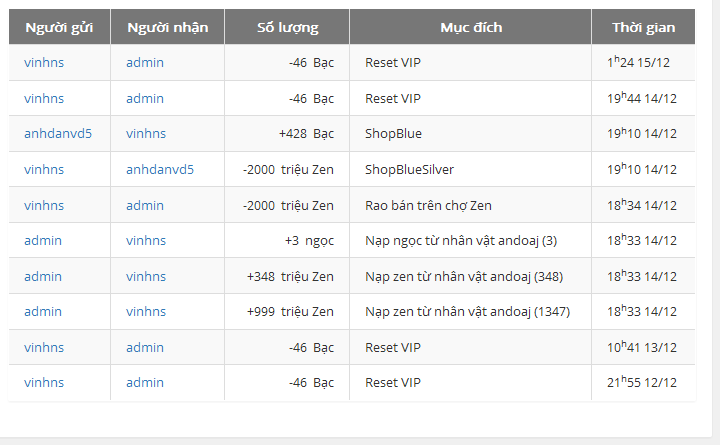Open vinhns receiver in Nạp ngọc row

pos(146,241)
